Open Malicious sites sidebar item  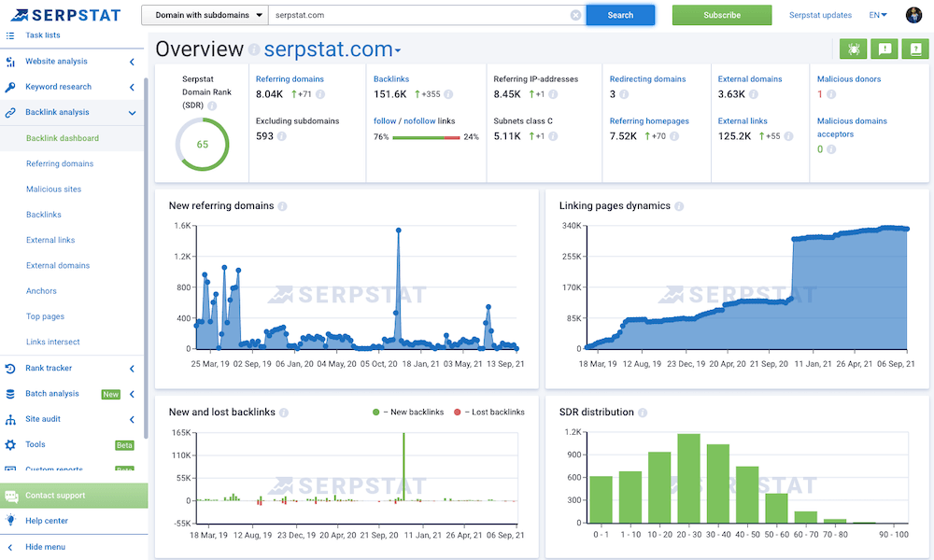tap(53, 189)
